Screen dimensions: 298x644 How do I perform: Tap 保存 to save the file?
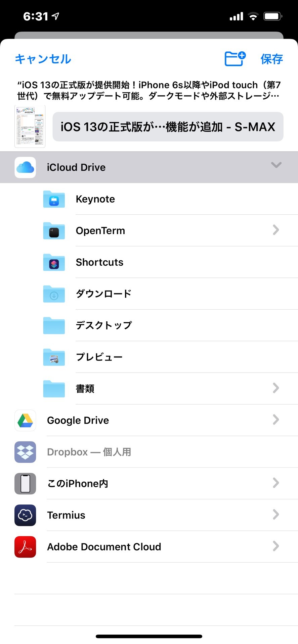coord(272,59)
